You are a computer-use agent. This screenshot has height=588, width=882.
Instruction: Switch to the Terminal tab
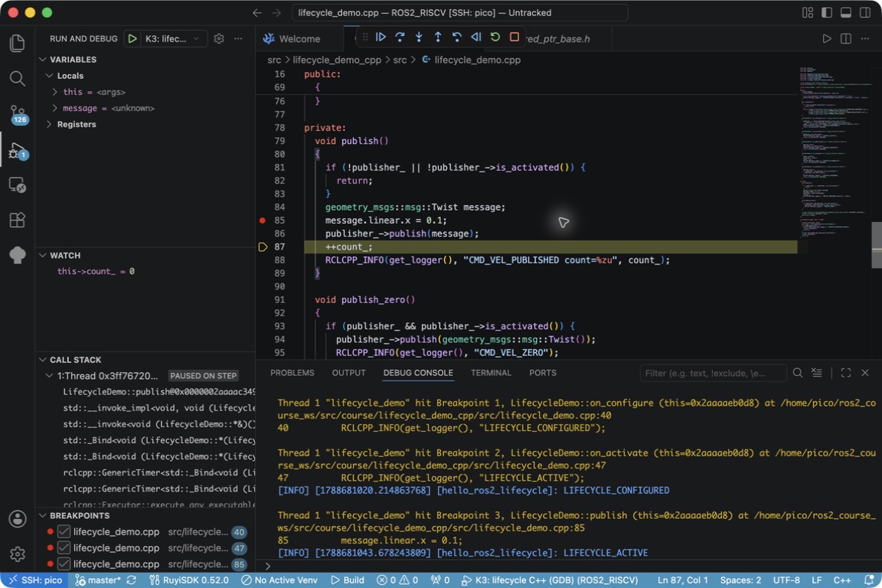tap(491, 373)
